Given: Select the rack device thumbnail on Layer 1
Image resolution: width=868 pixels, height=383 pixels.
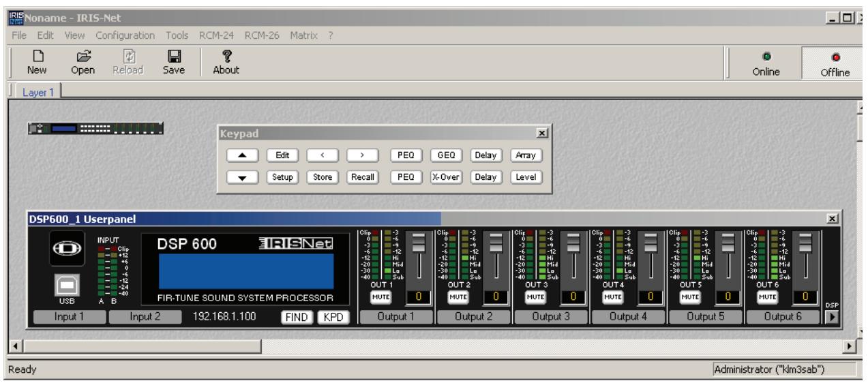Looking at the screenshot, I should (x=96, y=127).
